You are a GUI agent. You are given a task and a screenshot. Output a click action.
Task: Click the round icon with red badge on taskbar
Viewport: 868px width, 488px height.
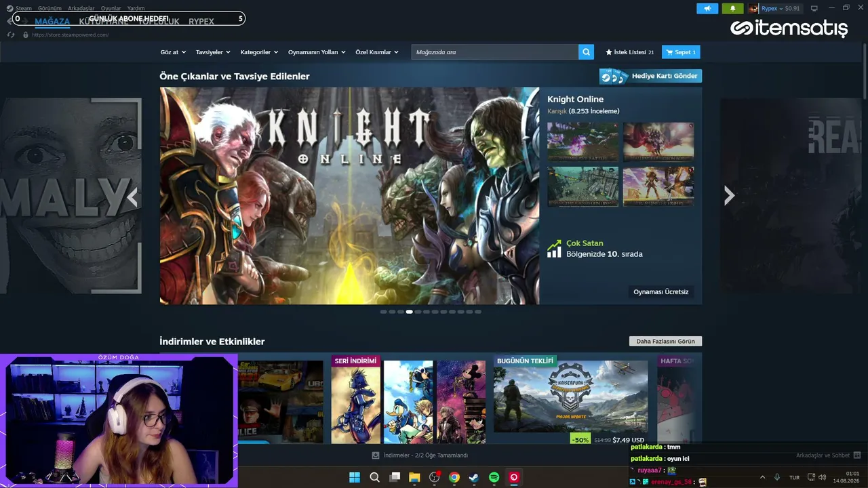(x=435, y=477)
